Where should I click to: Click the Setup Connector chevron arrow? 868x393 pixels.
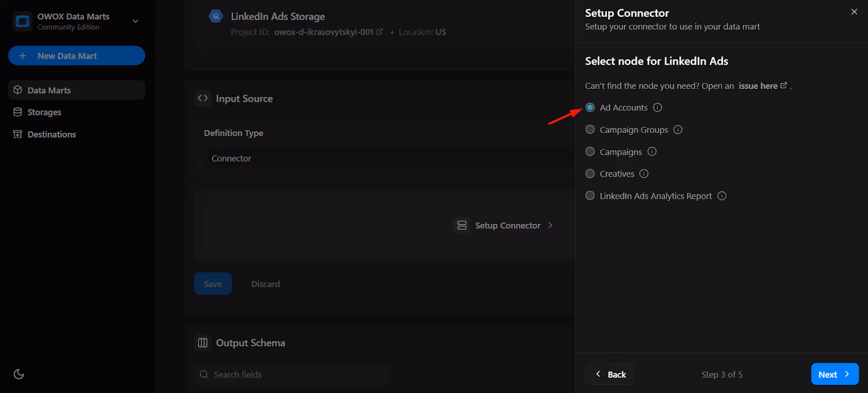(x=550, y=226)
